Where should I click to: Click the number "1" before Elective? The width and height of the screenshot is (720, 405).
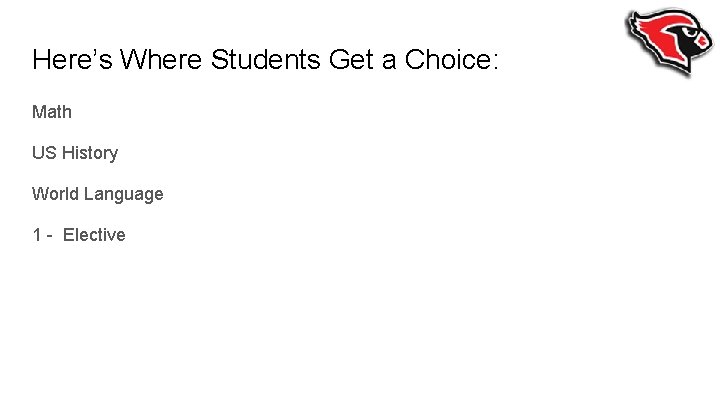pyautogui.click(x=37, y=235)
